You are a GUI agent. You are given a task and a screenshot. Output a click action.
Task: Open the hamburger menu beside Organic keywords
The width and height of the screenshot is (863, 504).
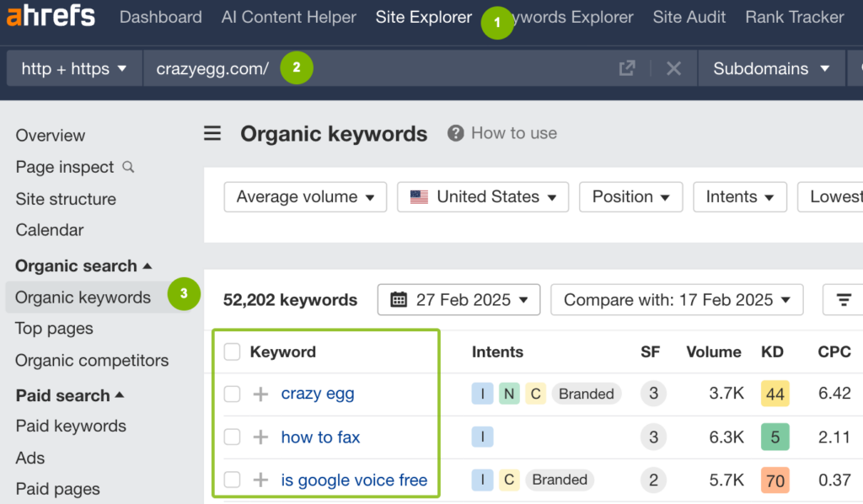[212, 133]
